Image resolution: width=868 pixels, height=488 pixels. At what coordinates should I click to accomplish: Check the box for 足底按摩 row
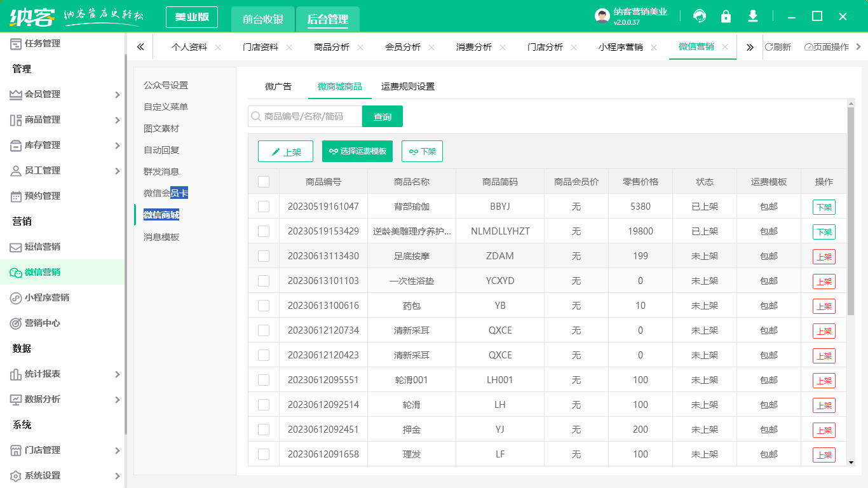pyautogui.click(x=264, y=256)
